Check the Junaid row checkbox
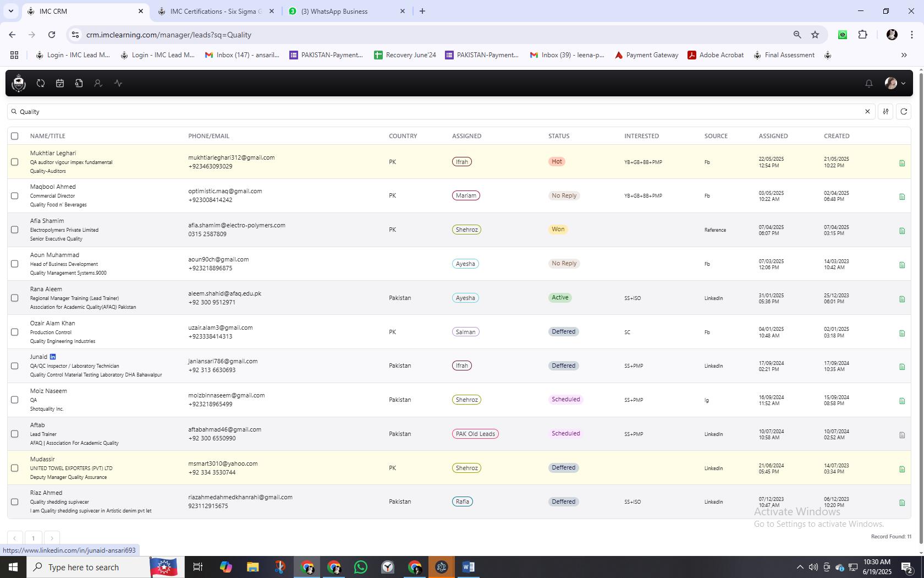 click(x=15, y=366)
